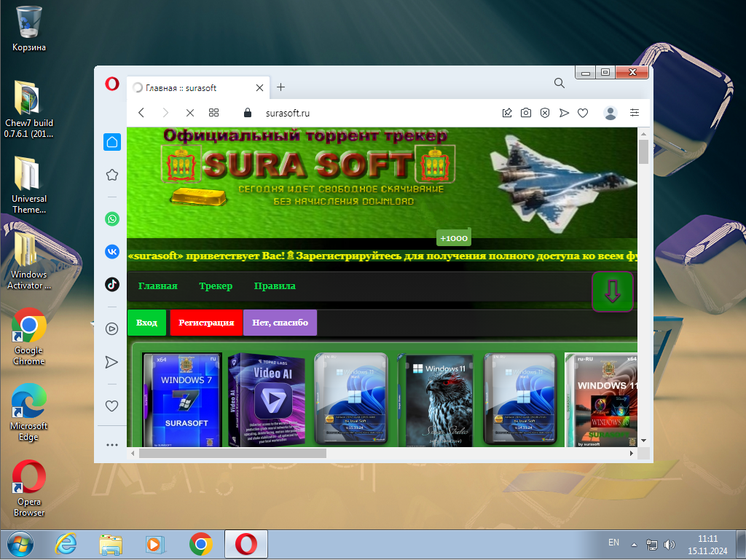
Task: Launch Internet Explorer from taskbar
Action: (x=66, y=544)
